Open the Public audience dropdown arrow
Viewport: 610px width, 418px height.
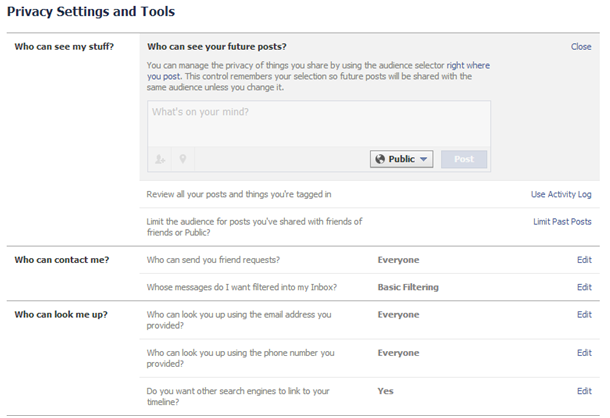(424, 159)
